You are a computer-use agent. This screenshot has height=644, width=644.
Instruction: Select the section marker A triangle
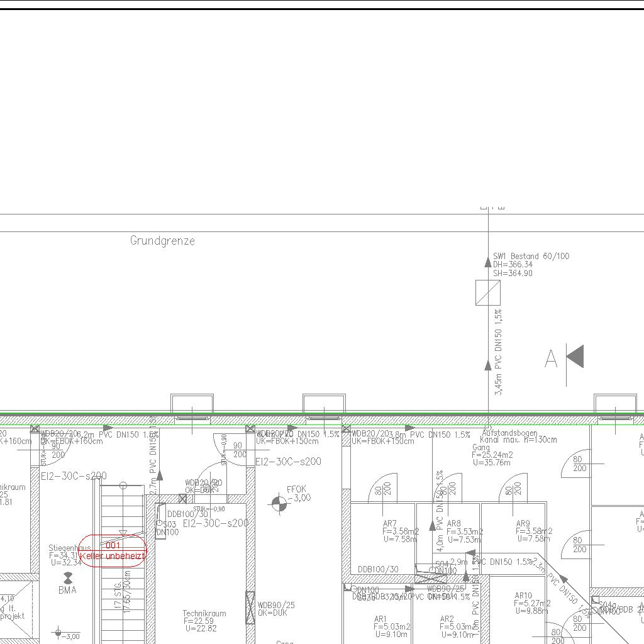click(576, 357)
